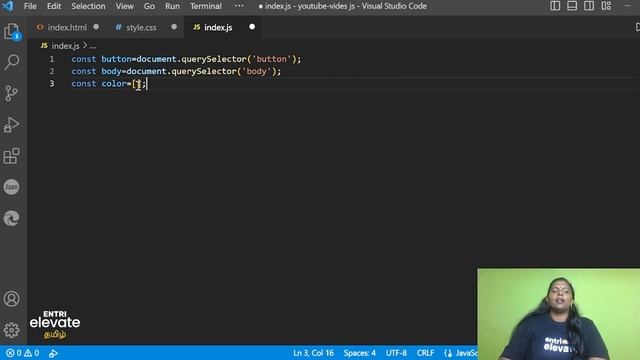Open the Run menu
The height and width of the screenshot is (360, 640).
[x=172, y=6]
